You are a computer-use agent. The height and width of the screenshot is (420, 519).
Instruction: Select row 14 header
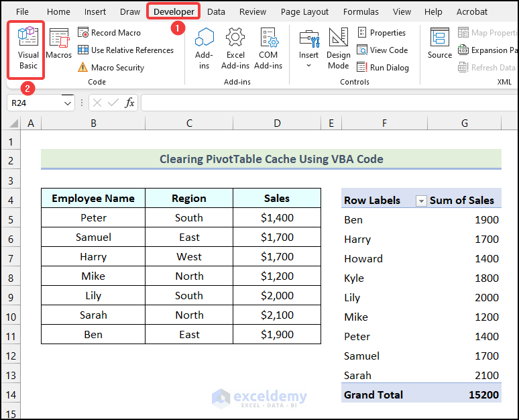tap(11, 395)
